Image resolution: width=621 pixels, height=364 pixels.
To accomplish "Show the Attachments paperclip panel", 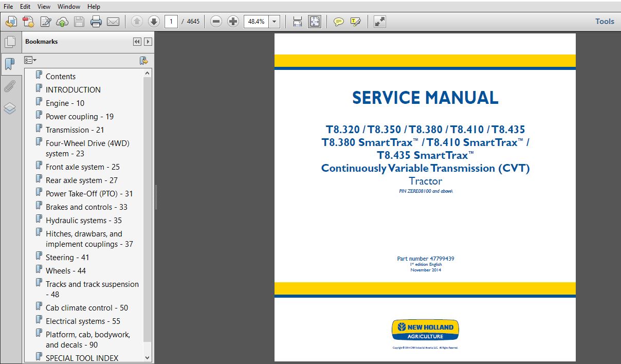I will 10,86.
